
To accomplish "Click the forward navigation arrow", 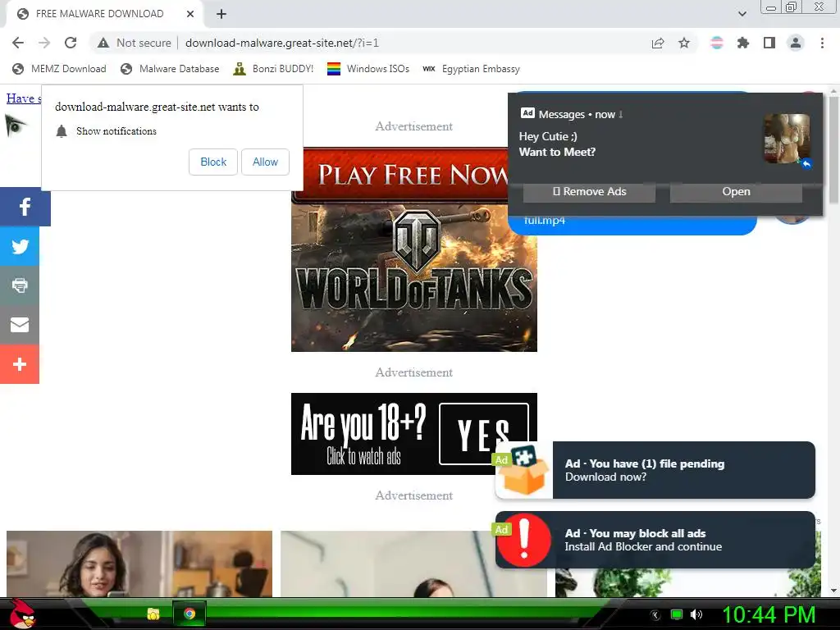I will tap(44, 43).
